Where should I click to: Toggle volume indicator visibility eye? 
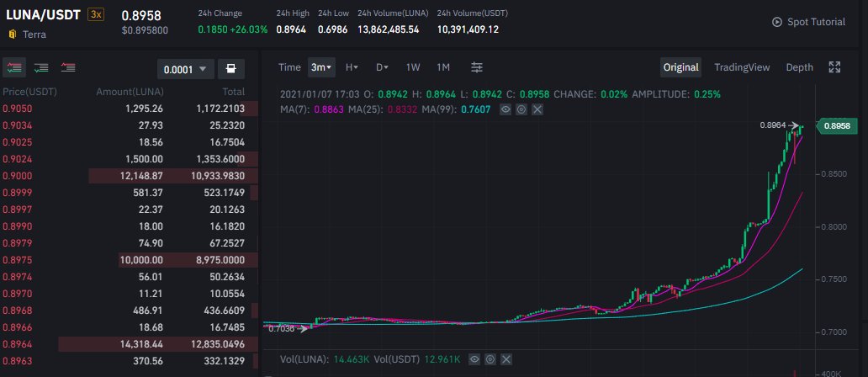coord(474,359)
